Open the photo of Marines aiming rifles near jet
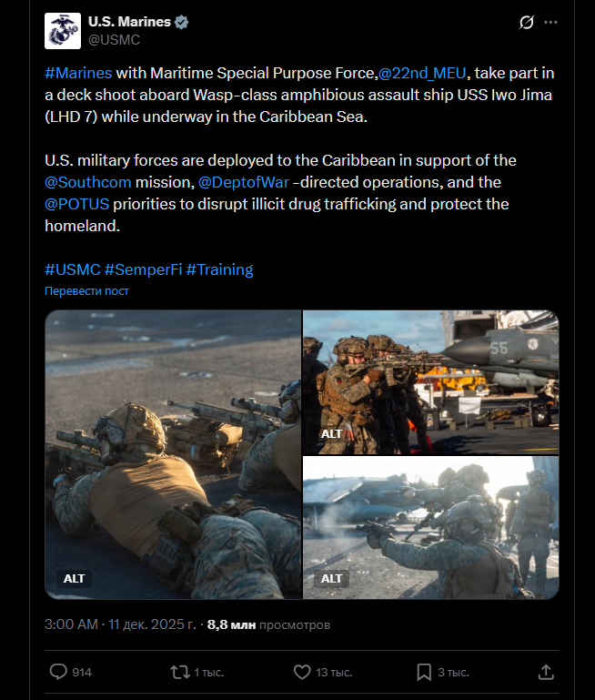 coord(431,382)
